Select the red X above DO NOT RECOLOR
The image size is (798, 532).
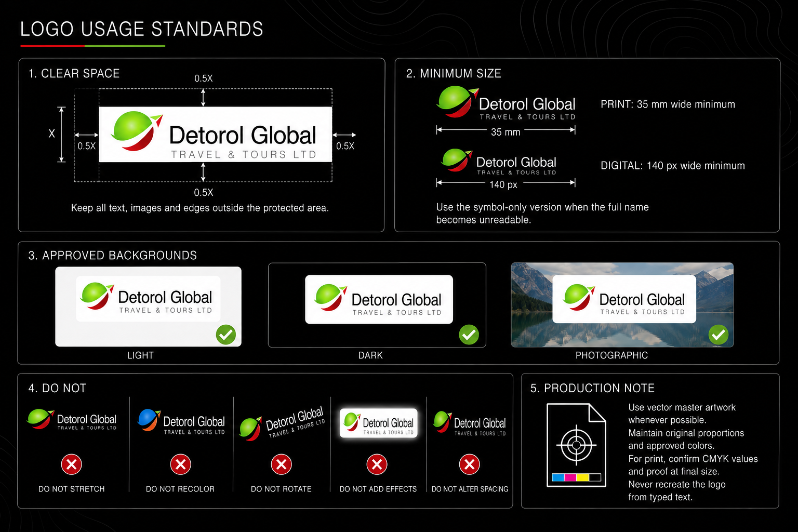click(181, 464)
